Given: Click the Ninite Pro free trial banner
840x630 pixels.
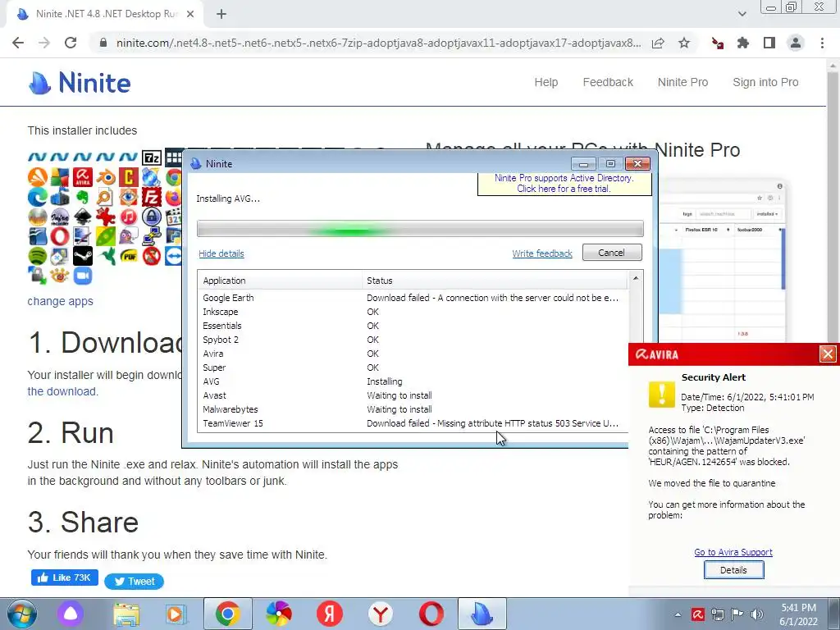Looking at the screenshot, I should coord(564,184).
